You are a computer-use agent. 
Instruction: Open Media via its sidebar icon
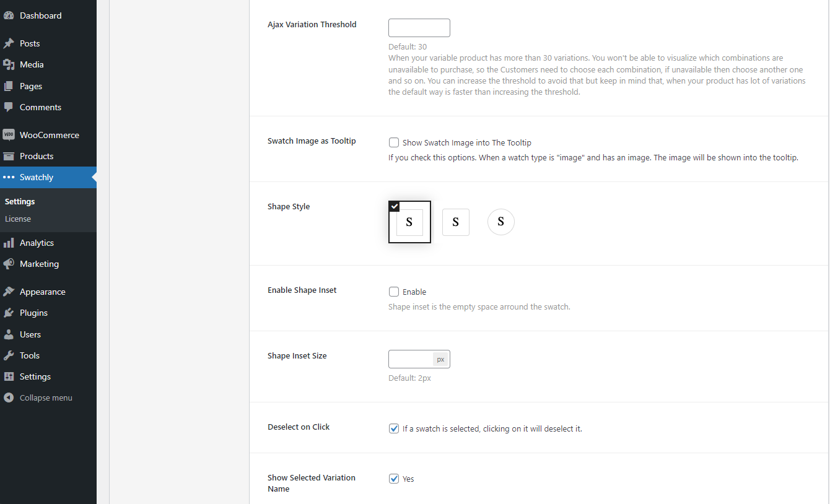9,64
